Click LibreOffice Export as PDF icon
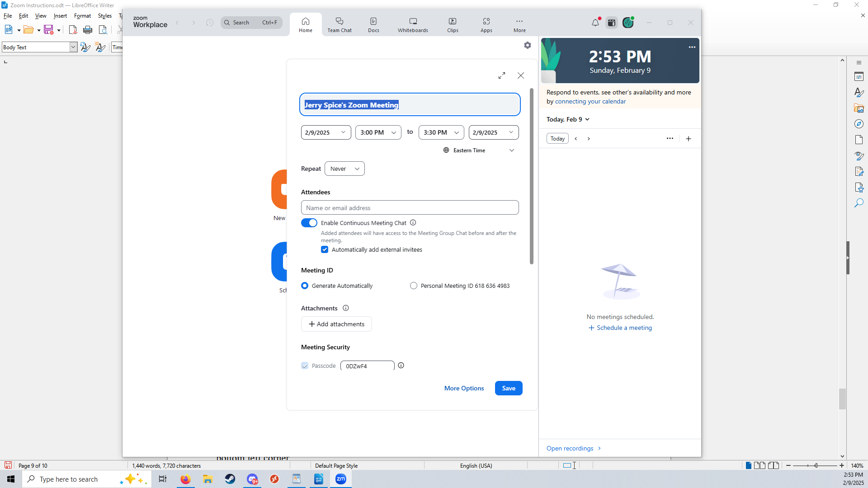 (73, 30)
